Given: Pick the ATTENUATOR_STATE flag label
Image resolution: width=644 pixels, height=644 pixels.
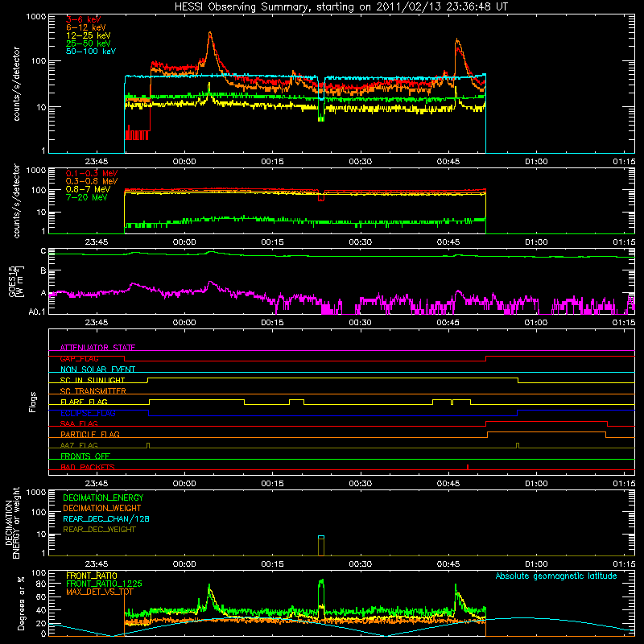Looking at the screenshot, I should point(97,348).
